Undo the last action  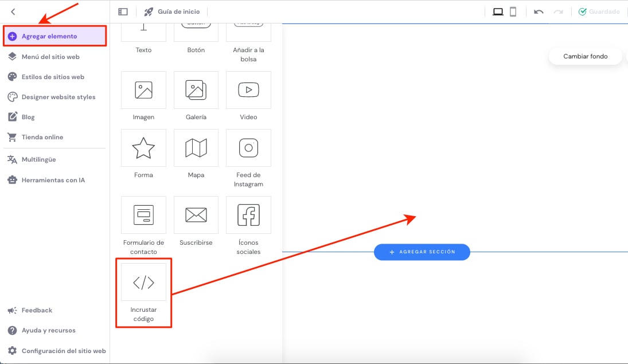539,11
